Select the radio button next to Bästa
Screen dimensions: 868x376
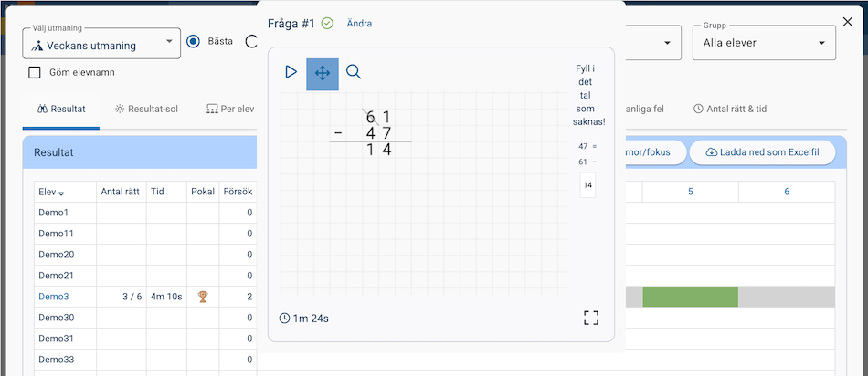(x=251, y=41)
